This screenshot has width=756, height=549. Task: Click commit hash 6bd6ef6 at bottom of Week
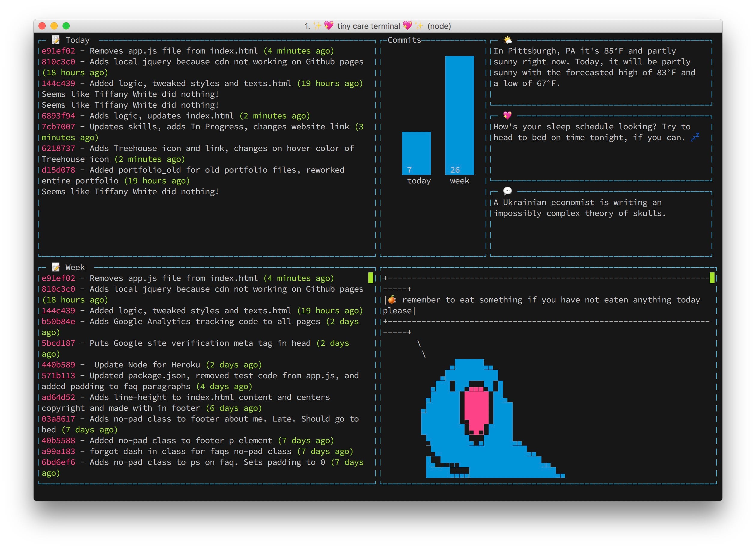pos(58,462)
